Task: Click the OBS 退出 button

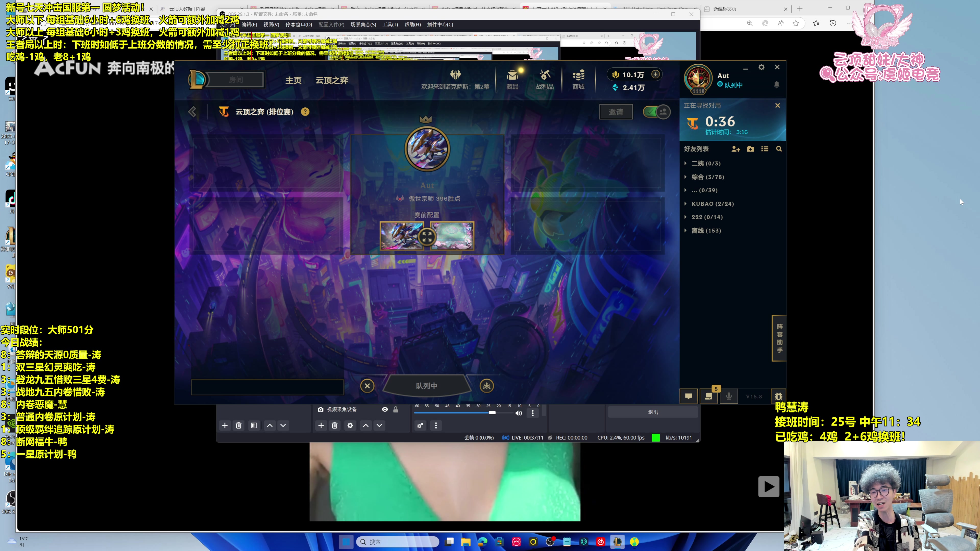Action: click(x=653, y=412)
